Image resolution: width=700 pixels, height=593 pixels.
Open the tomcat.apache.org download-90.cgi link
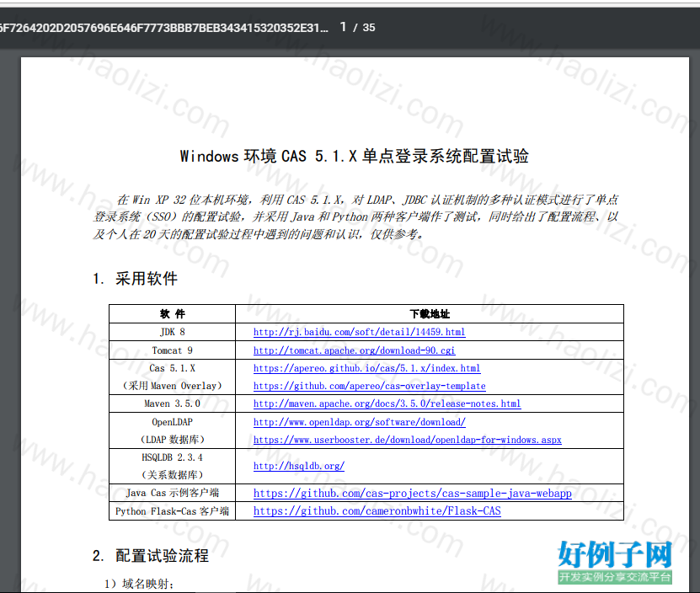click(354, 350)
